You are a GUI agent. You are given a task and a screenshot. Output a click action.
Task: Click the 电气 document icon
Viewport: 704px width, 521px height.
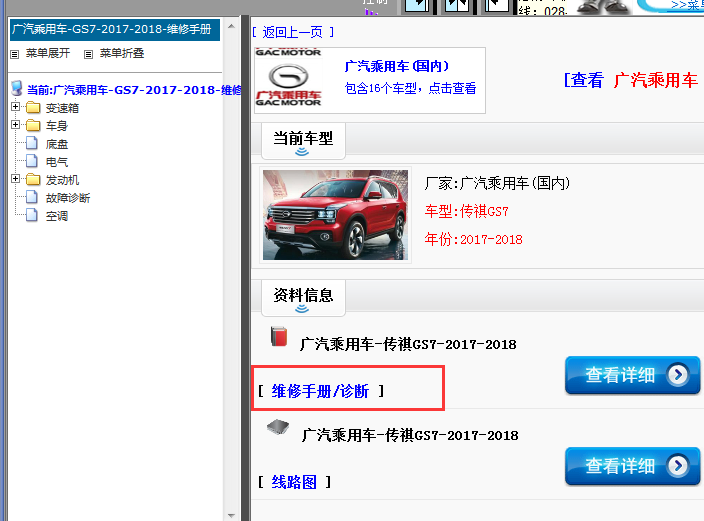[32, 161]
